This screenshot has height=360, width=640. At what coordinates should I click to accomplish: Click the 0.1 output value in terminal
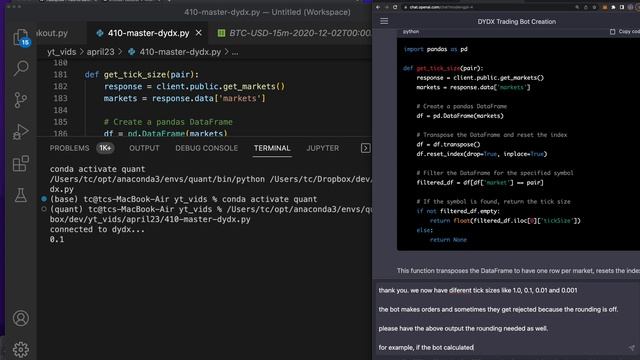coord(57,240)
